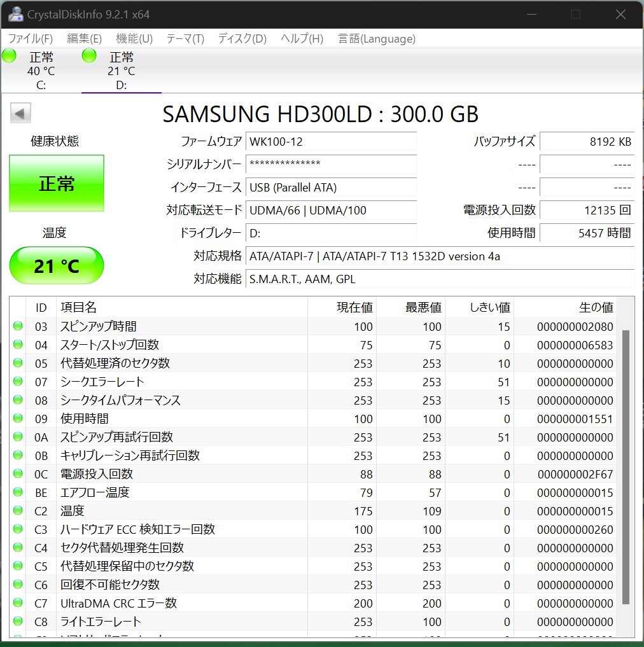Click the 21 °C temperature gauge
The height and width of the screenshot is (647, 644).
coord(56,265)
